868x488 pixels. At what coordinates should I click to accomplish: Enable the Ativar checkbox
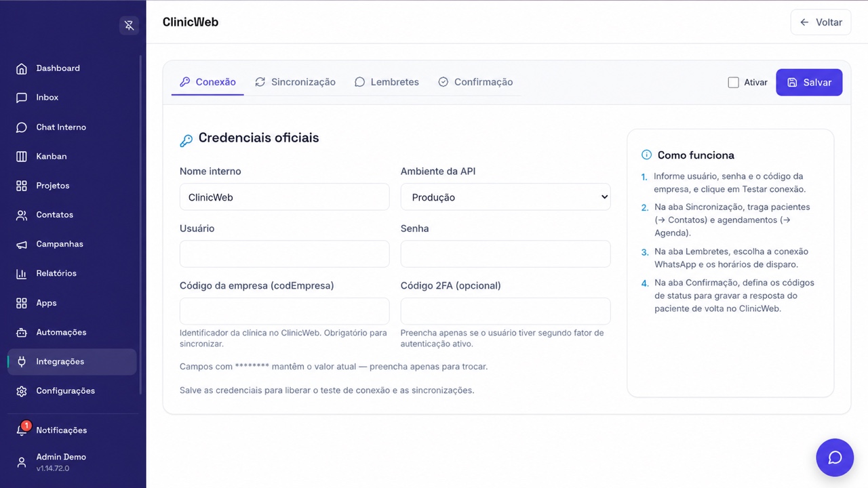tap(733, 82)
